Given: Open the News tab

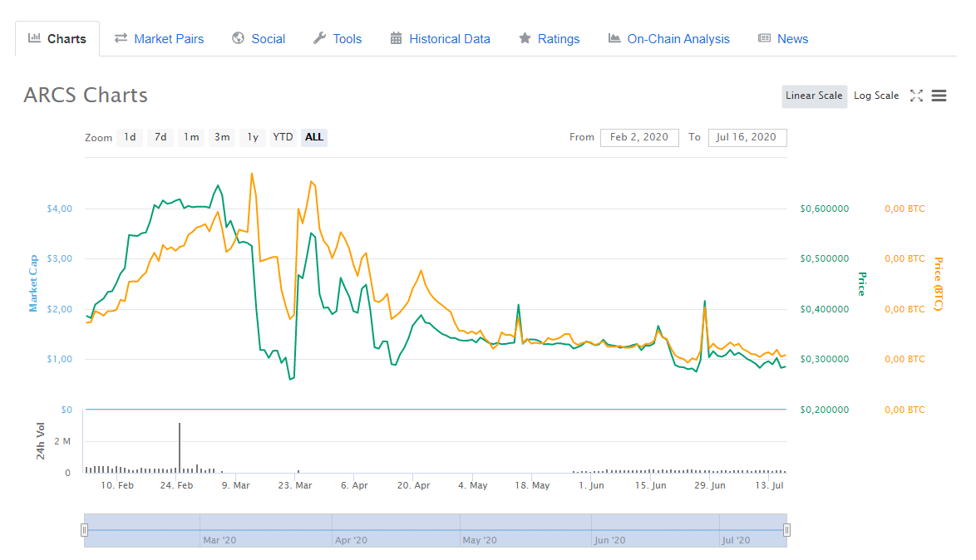Looking at the screenshot, I should [x=783, y=38].
